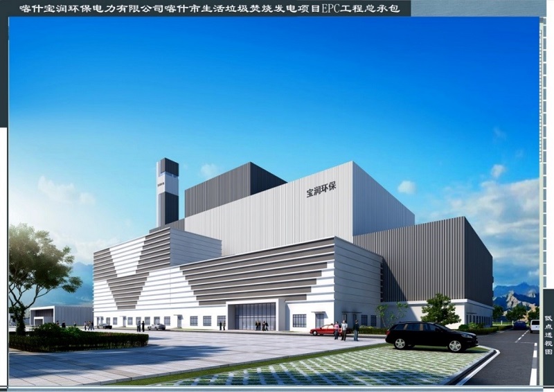
Task: Click the tall chimney tower
Action: pyautogui.click(x=168, y=191)
